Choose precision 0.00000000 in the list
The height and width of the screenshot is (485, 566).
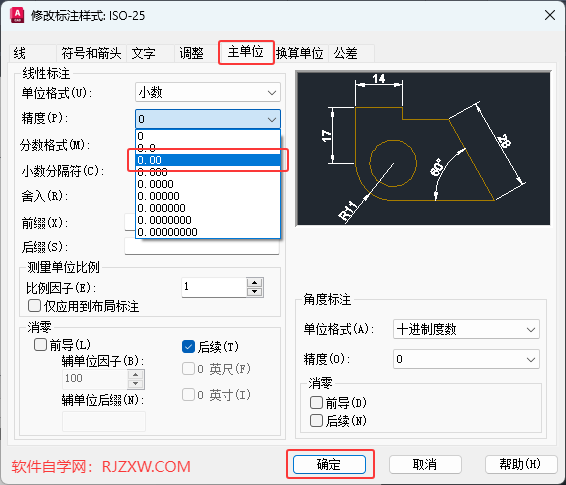pos(208,232)
